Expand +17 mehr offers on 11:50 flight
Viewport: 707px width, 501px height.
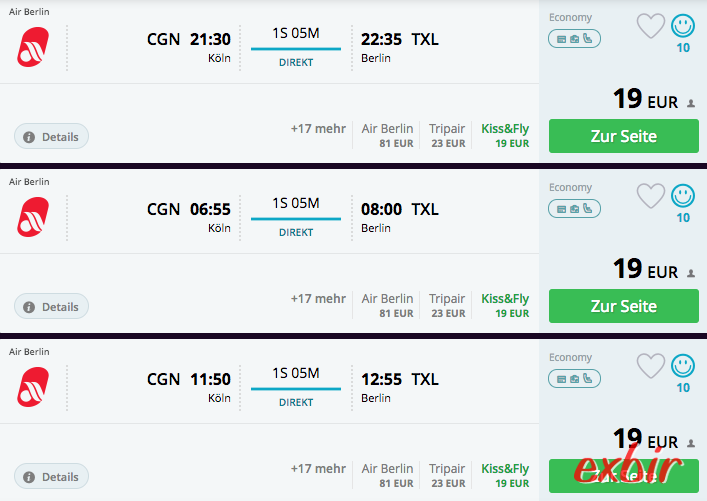pos(318,469)
